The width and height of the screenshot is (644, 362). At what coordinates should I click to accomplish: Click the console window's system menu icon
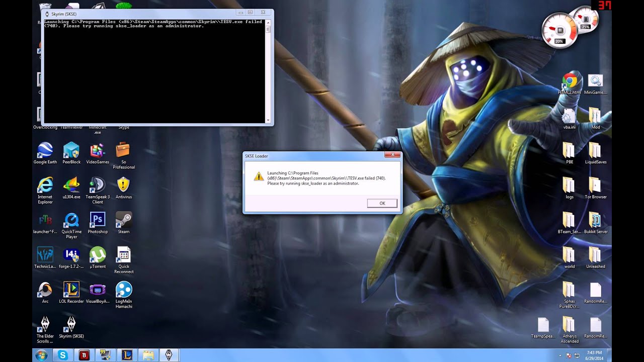(47, 14)
